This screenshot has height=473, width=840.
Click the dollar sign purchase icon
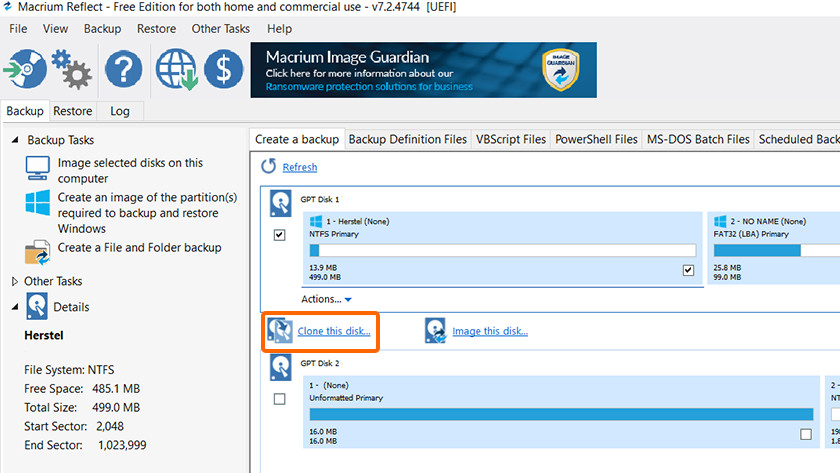click(223, 69)
